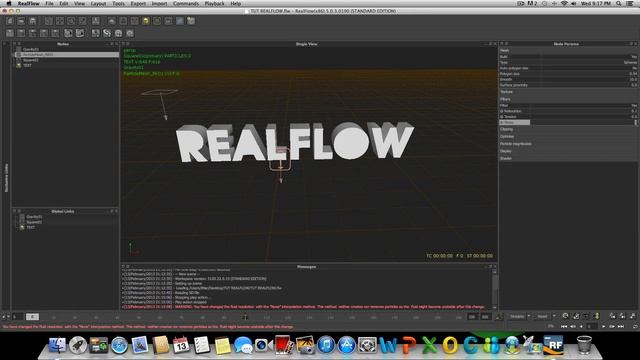Open Finder from the Dock
640x360 pixels.
pos(58,345)
